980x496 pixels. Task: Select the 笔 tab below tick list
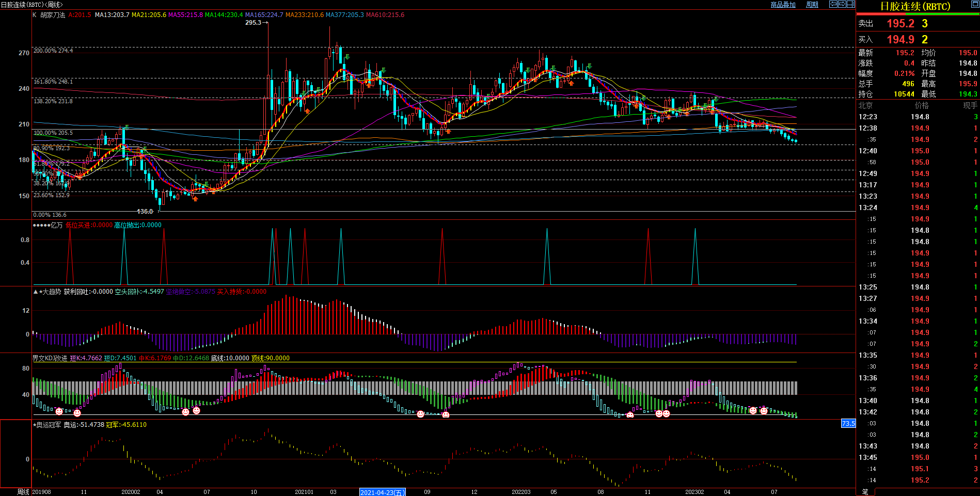865,492
